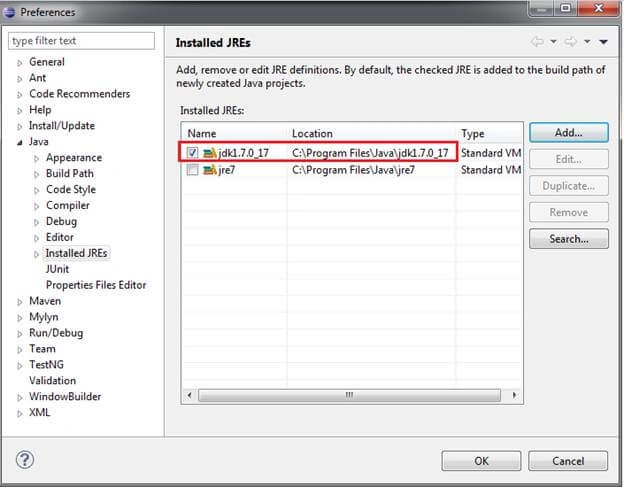Expand the Debug node under Java
This screenshot has width=624, height=487.
tap(36, 222)
